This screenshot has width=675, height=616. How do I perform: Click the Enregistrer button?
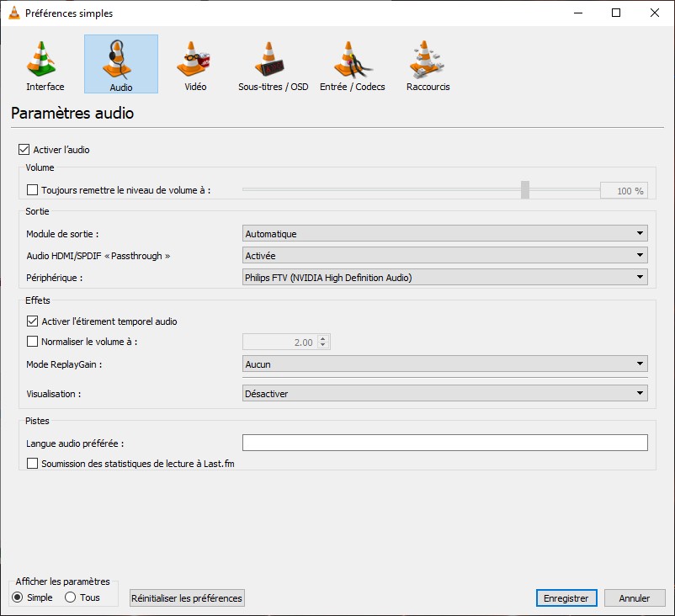[x=566, y=598]
